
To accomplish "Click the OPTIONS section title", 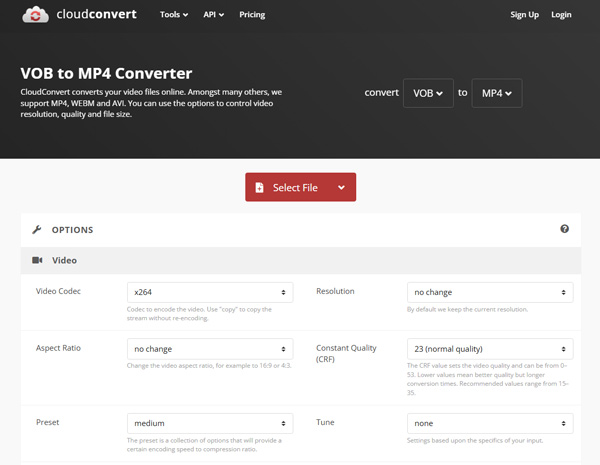I will click(x=72, y=230).
